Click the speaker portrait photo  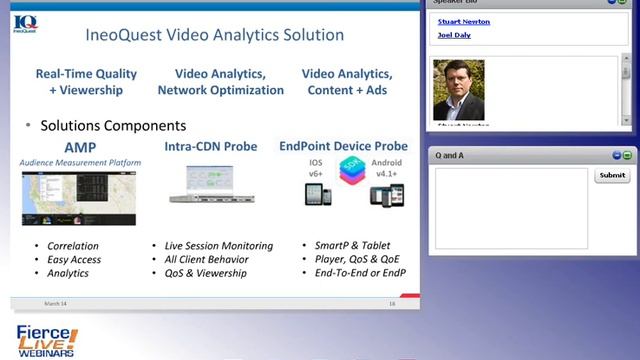pos(459,90)
